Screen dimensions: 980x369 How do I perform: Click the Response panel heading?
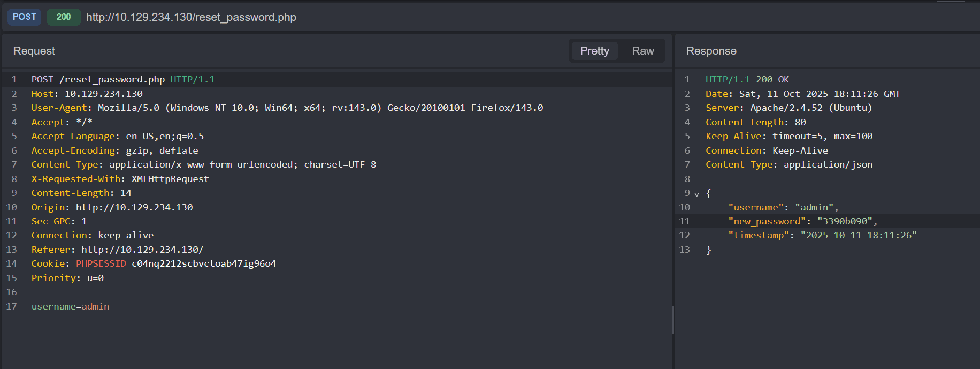[x=711, y=51]
